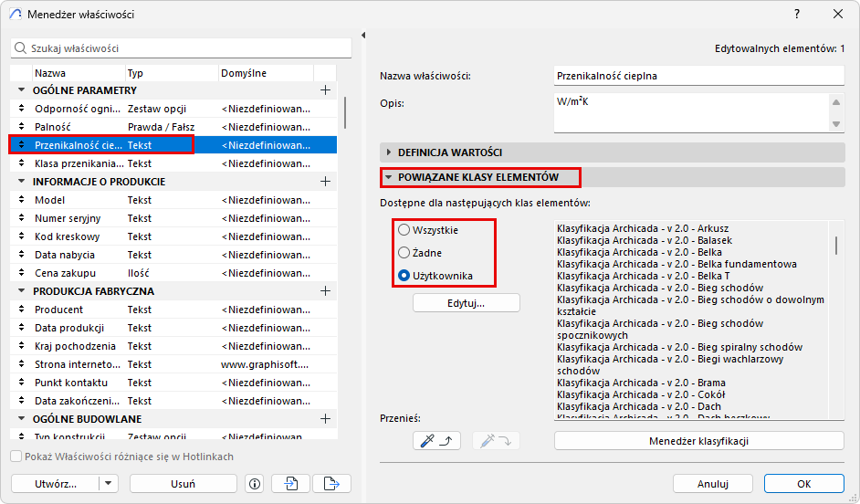Click the search magnifier icon

pos(20,48)
